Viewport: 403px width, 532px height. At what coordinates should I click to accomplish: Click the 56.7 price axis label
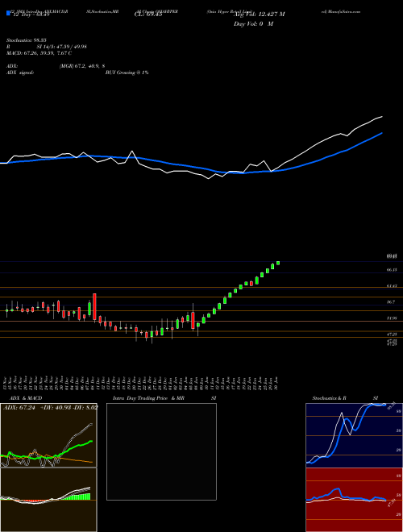[392, 302]
